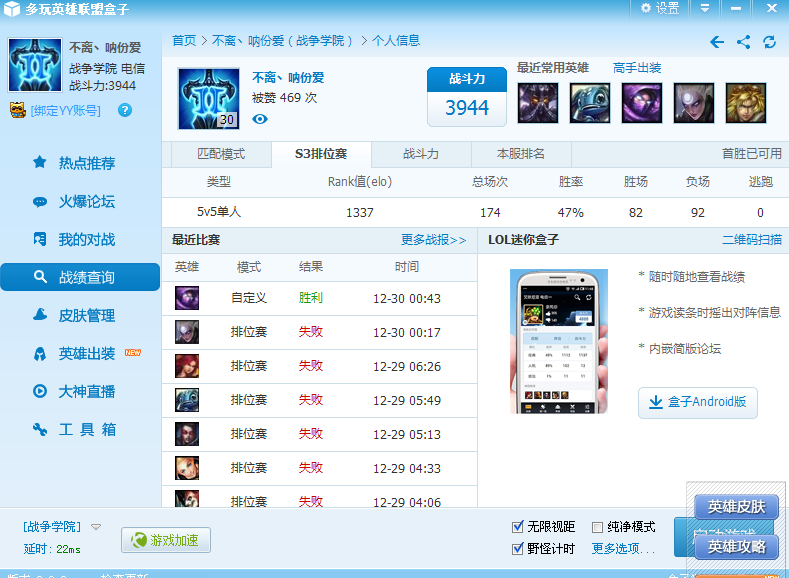
Task: Click 更多选项 link
Action: 623,549
